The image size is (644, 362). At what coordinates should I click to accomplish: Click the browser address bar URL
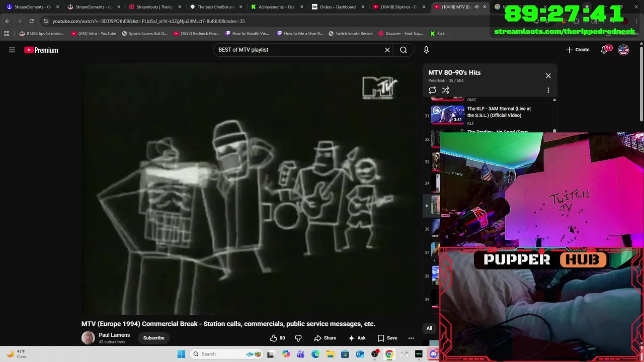click(x=148, y=21)
